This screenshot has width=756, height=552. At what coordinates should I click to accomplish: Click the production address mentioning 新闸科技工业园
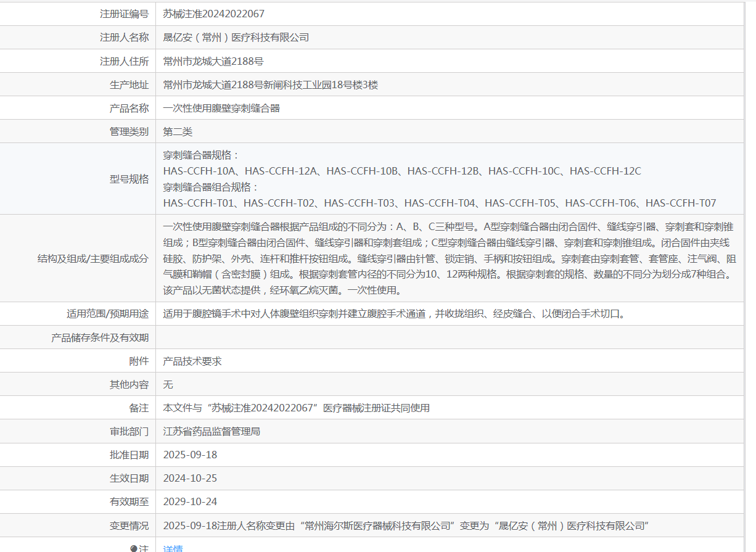[x=271, y=84]
